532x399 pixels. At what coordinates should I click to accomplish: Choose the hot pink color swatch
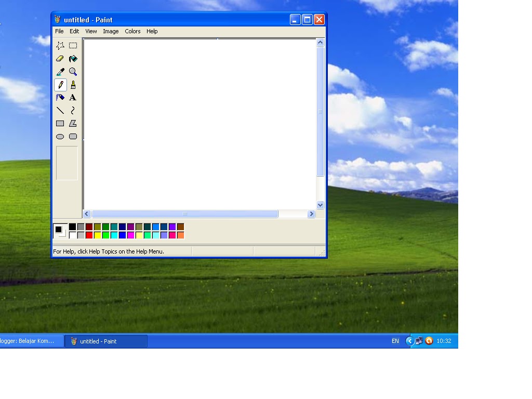point(172,235)
